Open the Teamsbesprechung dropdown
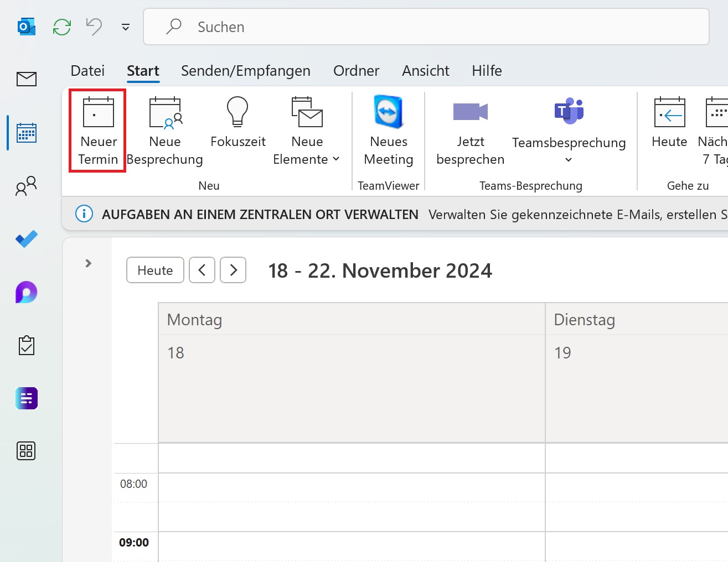 pyautogui.click(x=569, y=159)
